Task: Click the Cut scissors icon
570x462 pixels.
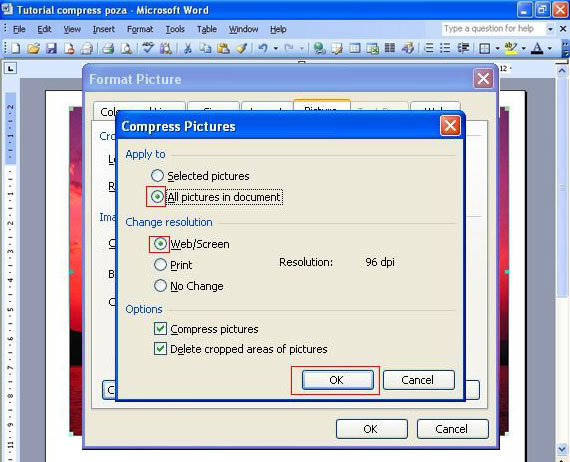Action: [x=188, y=48]
